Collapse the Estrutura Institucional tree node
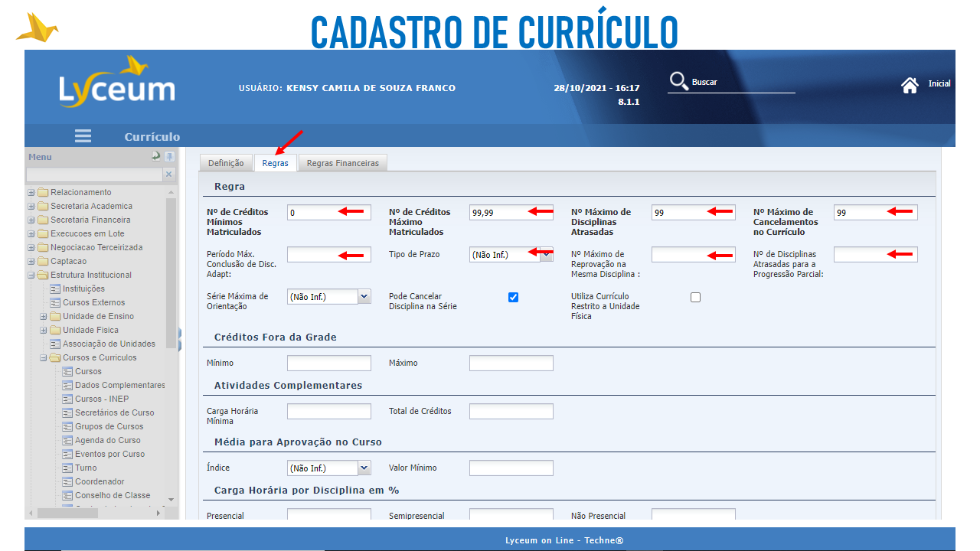The image size is (980, 551). tap(31, 275)
